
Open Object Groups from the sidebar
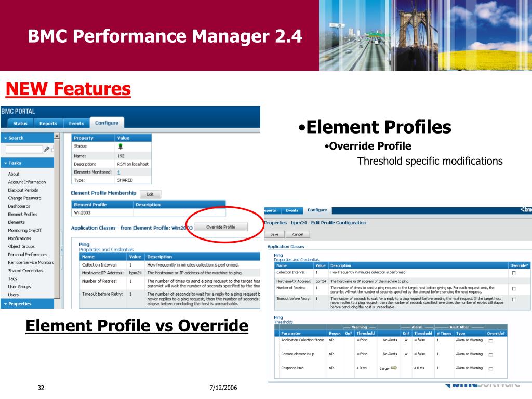pyautogui.click(x=21, y=247)
